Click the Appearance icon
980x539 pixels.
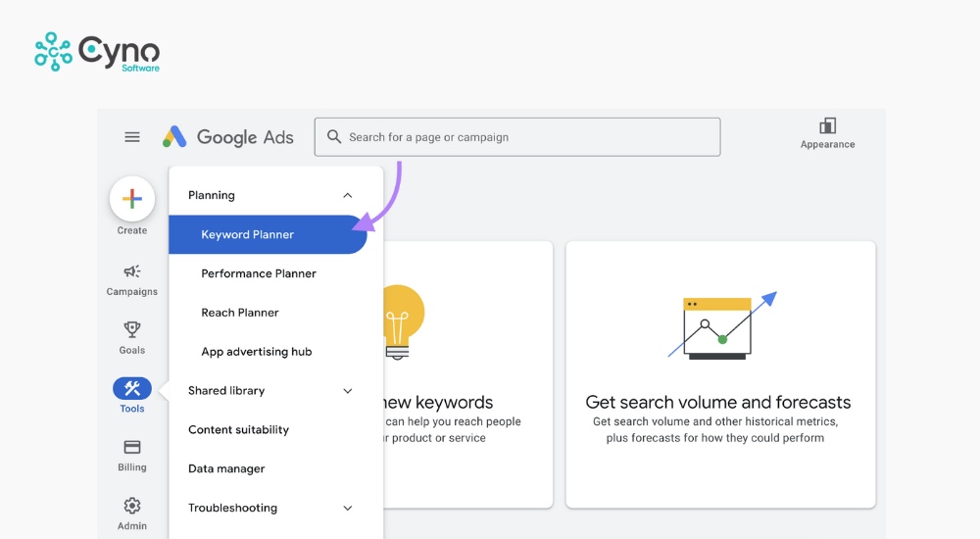pyautogui.click(x=827, y=126)
